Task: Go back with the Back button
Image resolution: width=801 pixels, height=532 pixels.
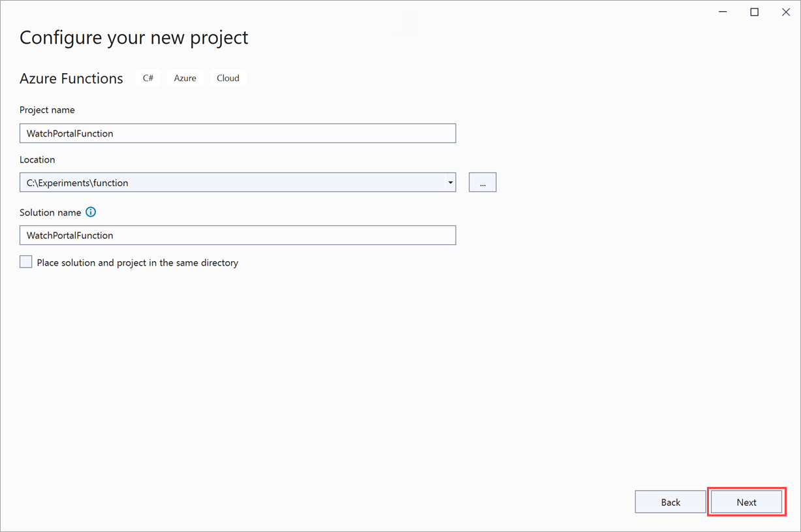Action: (670, 502)
